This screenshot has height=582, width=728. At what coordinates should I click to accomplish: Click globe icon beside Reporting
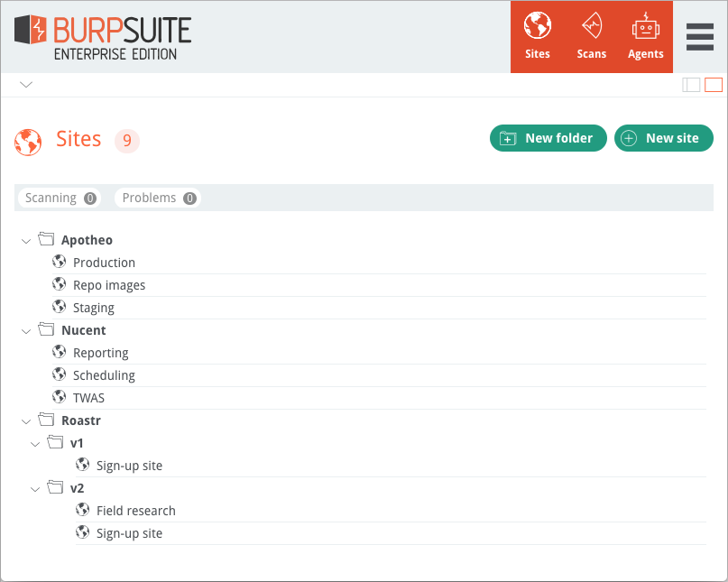click(59, 352)
